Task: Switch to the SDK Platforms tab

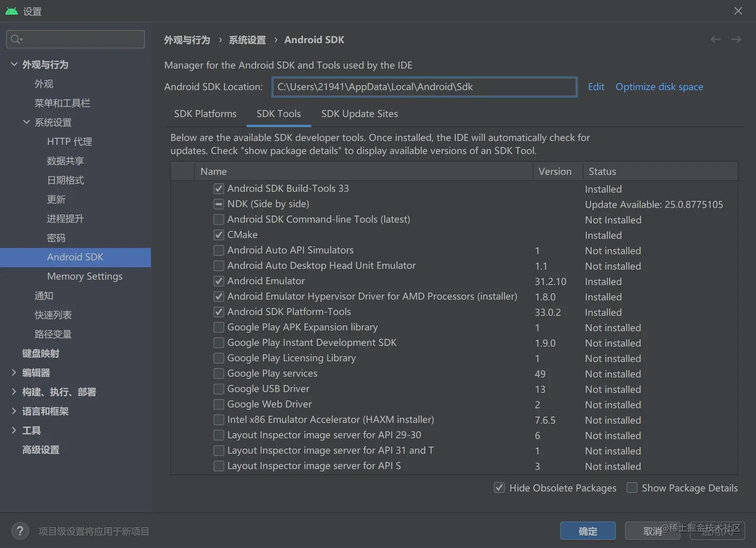Action: [205, 114]
